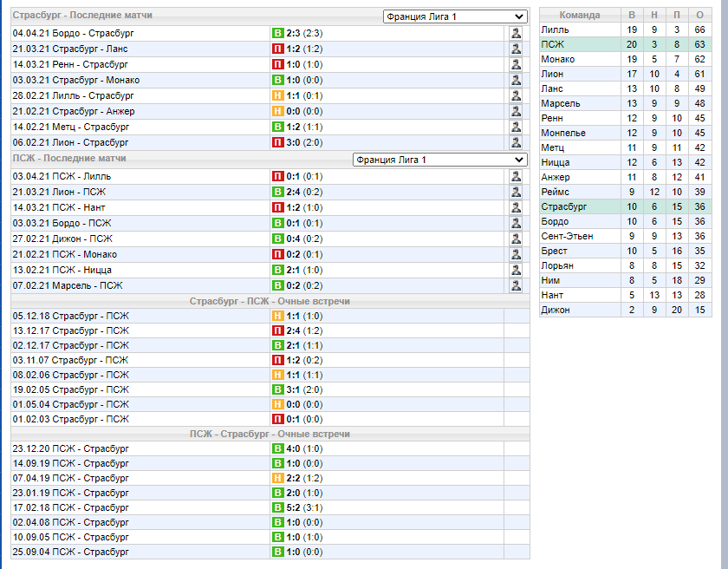728x569 pixels.
Task: Open match details icon for ПСЖ - Ницца 13.02.21
Action: click(x=516, y=270)
